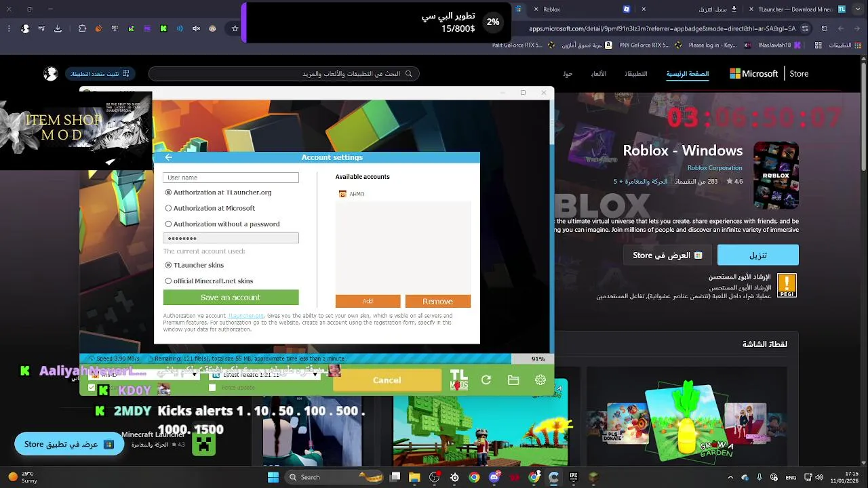Click the green Kick extension icon
Image resolution: width=868 pixels, height=488 pixels.
click(163, 28)
